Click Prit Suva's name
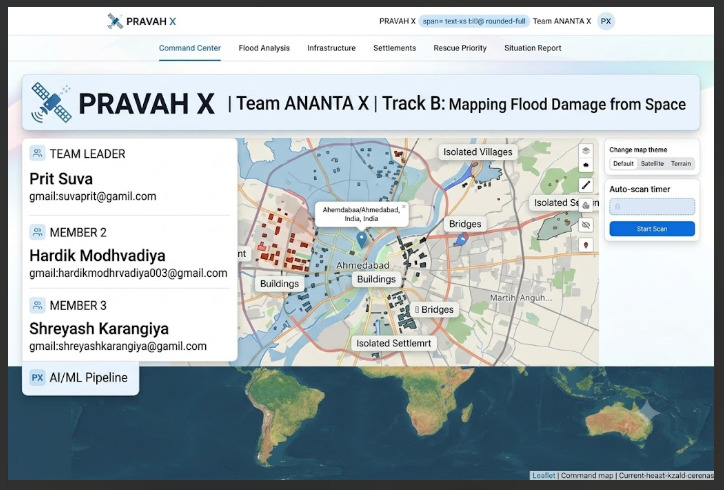 point(61,179)
